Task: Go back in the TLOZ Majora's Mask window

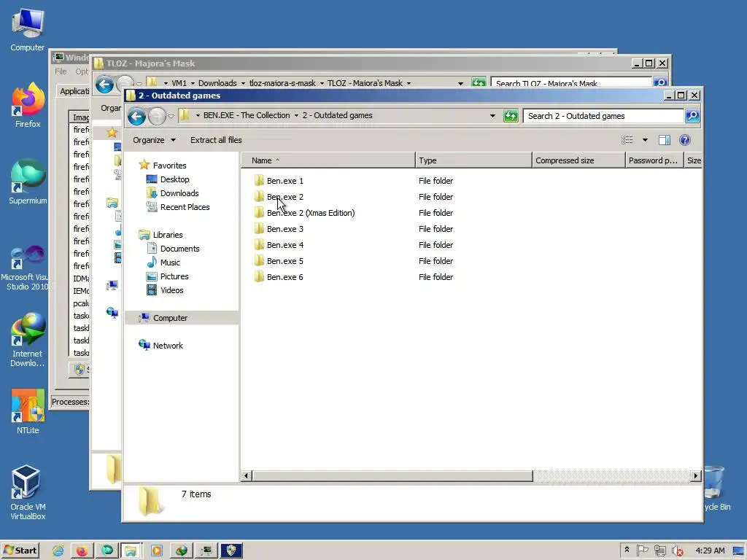Action: (x=104, y=85)
